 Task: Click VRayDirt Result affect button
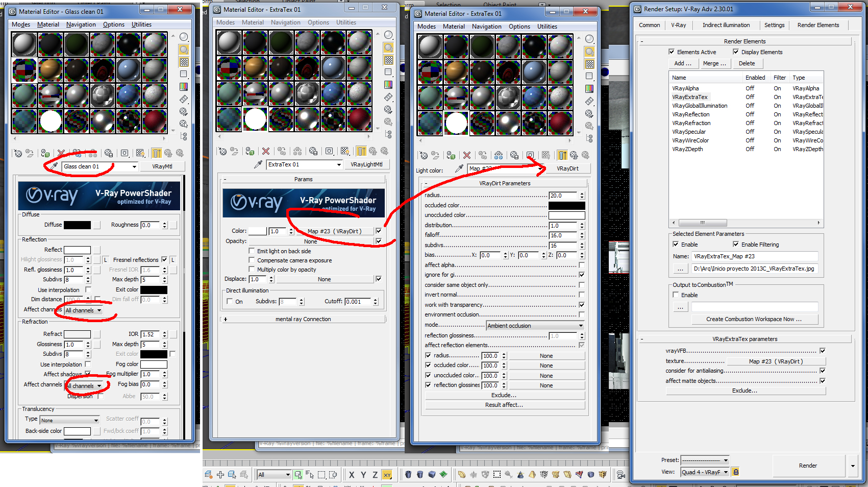(x=504, y=405)
